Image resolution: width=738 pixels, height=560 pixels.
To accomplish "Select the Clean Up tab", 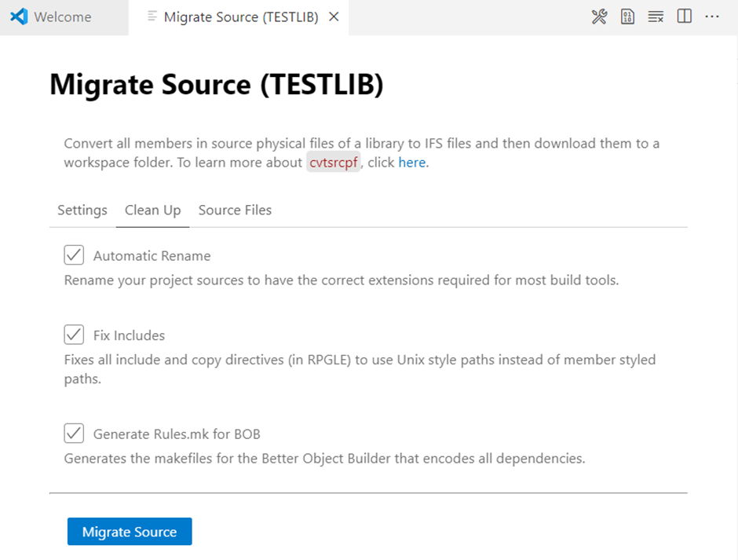I will pos(152,210).
